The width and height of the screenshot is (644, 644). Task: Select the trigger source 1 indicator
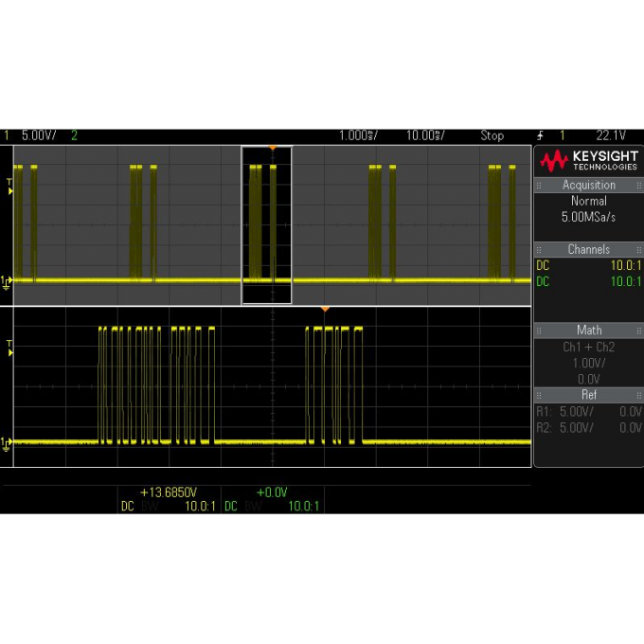tap(563, 135)
